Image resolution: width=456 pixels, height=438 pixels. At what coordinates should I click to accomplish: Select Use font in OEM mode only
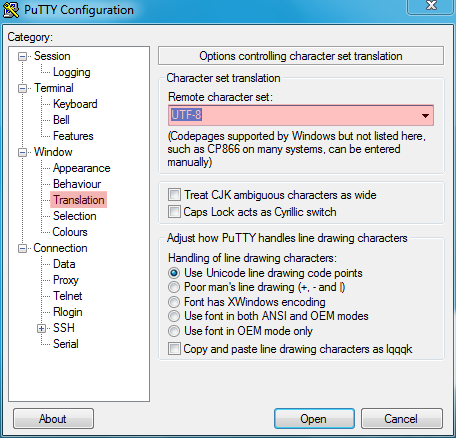174,331
